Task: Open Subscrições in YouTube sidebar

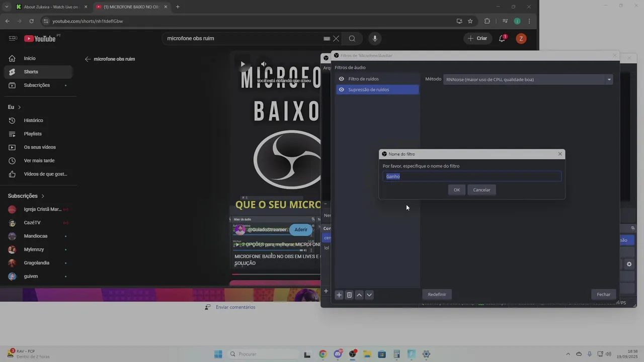Action: [38, 85]
